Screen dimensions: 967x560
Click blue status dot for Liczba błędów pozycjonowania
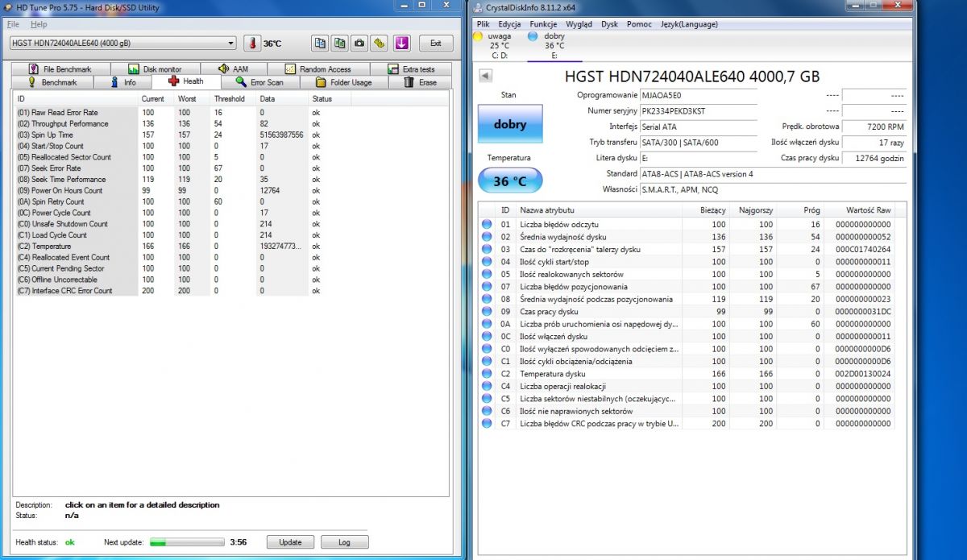point(487,287)
